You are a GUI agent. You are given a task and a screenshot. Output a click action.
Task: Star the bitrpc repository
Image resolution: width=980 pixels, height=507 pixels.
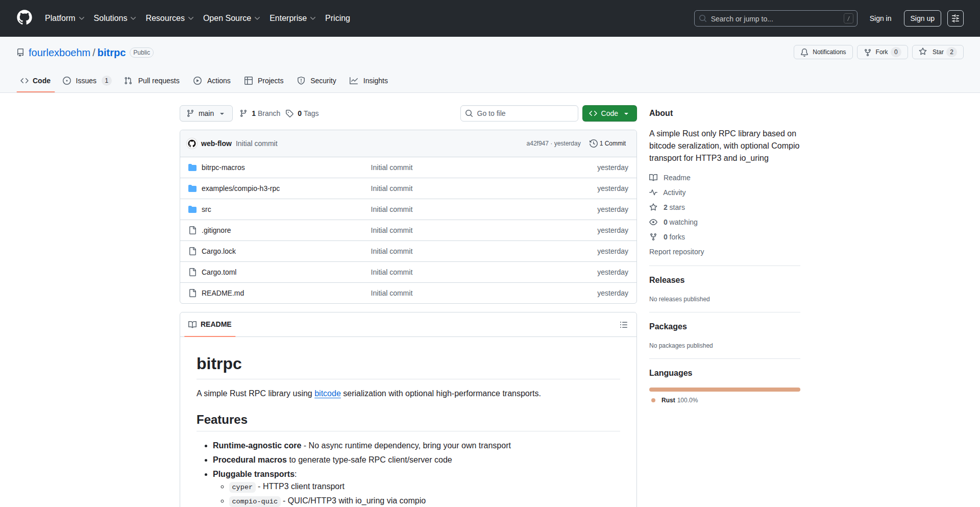(937, 52)
